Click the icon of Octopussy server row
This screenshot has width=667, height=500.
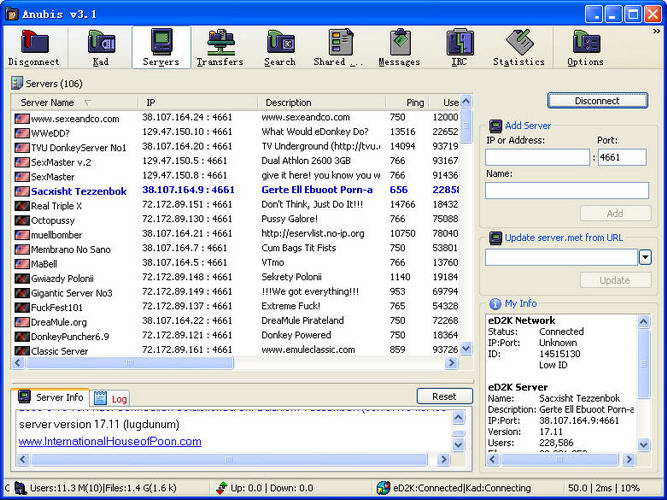(22, 220)
